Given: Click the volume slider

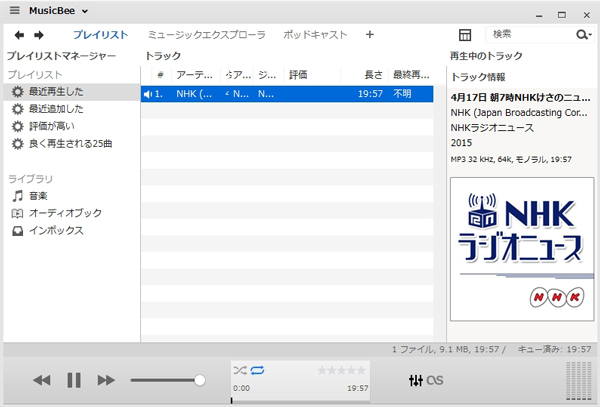Looking at the screenshot, I should pyautogui.click(x=168, y=380).
